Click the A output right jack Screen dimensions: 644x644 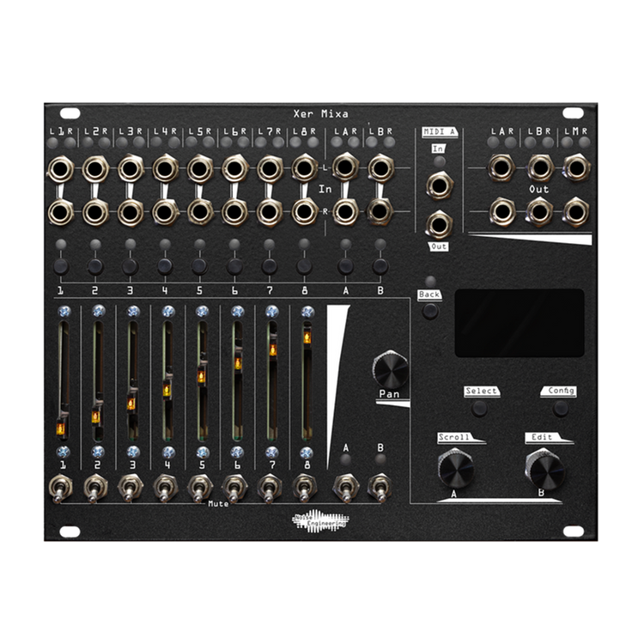coord(501,211)
